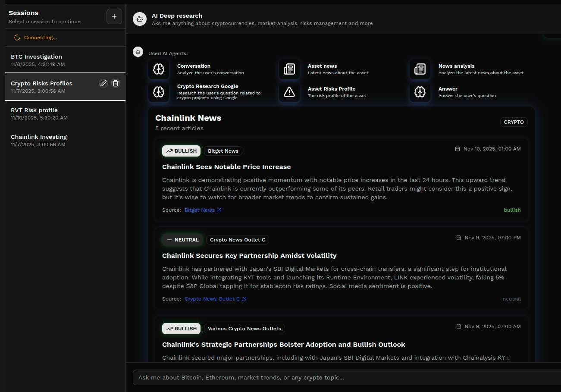Click the Conversation agent brain icon
Screen dimensions: 561x392
click(x=159, y=69)
